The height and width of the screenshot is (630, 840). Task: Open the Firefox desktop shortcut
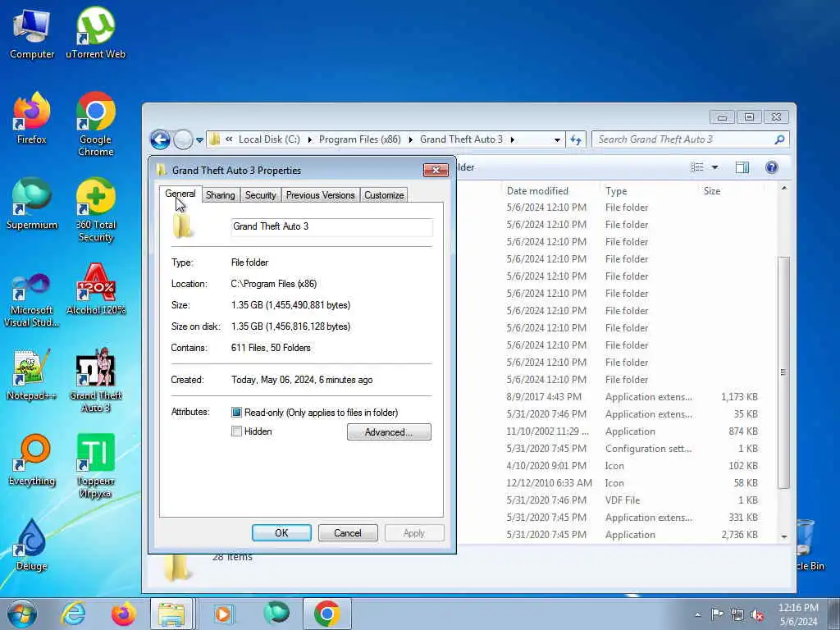coord(32,118)
